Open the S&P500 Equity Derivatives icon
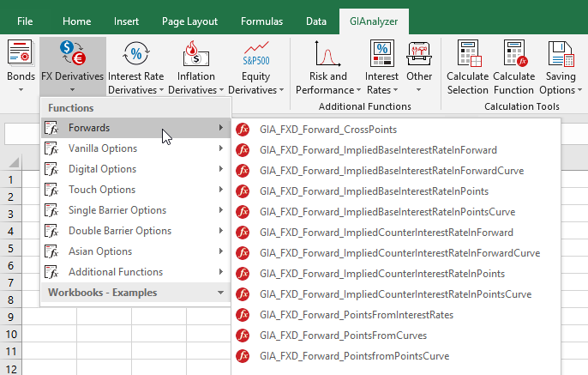Screen dimensions: 588x375 (256, 54)
